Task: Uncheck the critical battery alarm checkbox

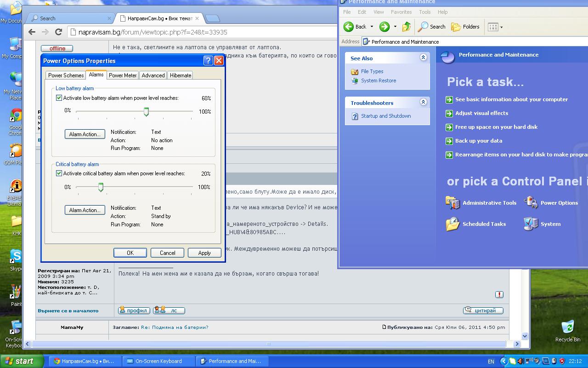Action: 59,173
